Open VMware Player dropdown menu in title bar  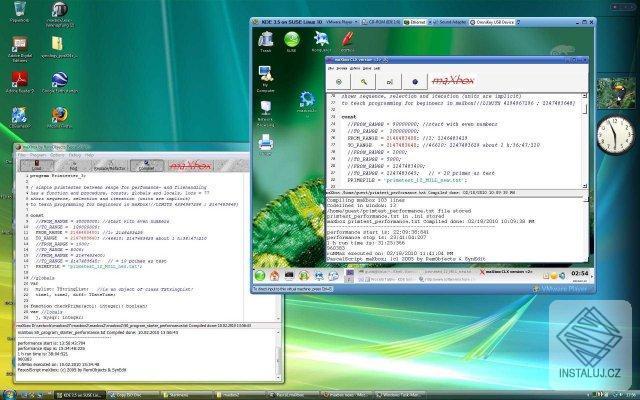click(341, 22)
